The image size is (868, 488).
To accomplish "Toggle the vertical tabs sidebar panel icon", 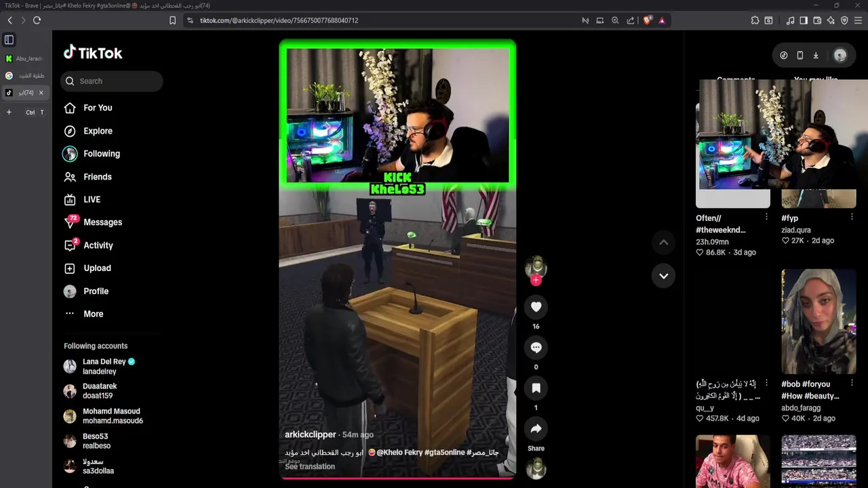I will pyautogui.click(x=9, y=40).
